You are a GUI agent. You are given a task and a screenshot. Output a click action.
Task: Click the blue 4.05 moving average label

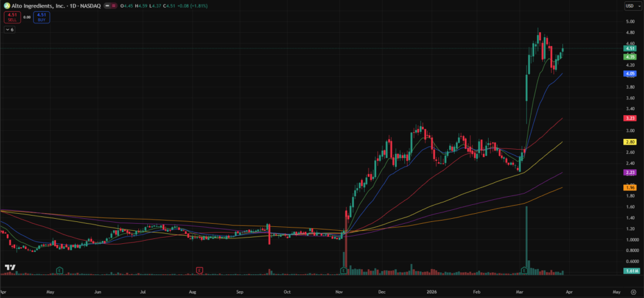tap(630, 74)
